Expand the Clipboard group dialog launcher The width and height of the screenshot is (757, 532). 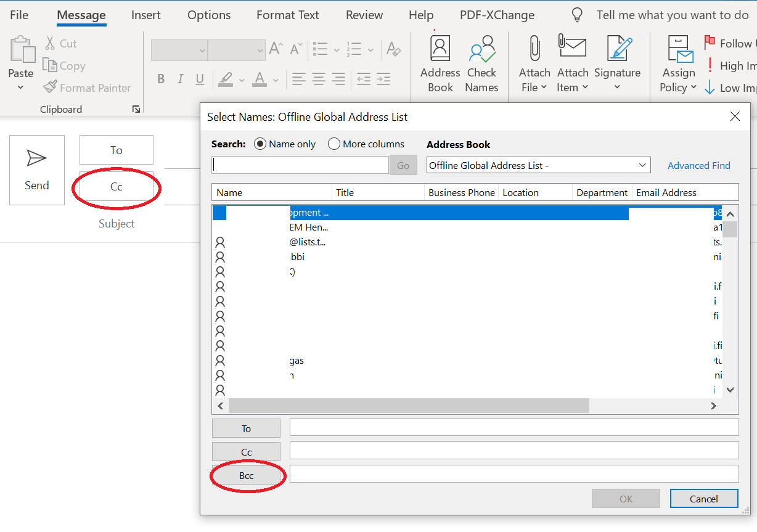[x=136, y=109]
